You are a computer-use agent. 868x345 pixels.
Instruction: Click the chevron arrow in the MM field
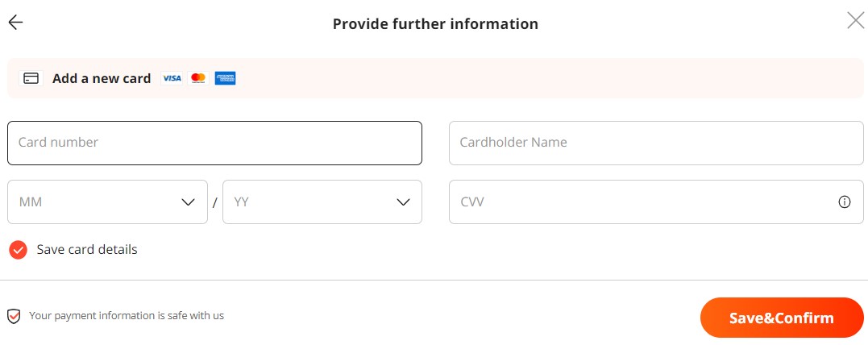tap(189, 202)
